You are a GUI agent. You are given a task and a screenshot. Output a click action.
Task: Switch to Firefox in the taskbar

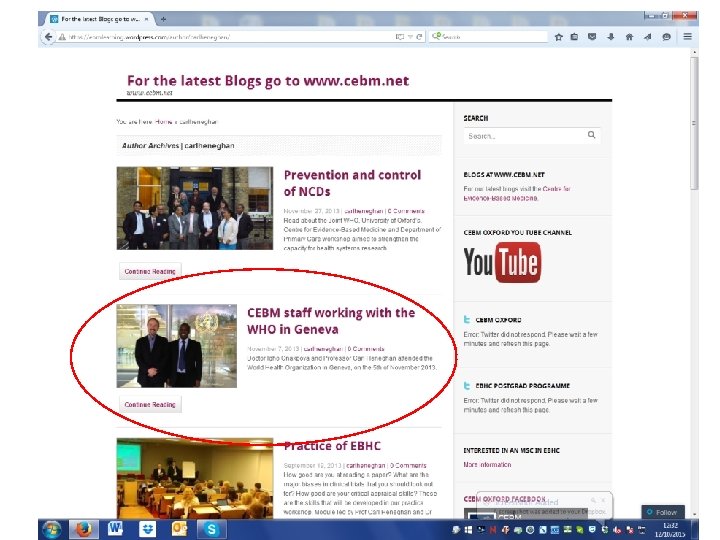[x=84, y=529]
